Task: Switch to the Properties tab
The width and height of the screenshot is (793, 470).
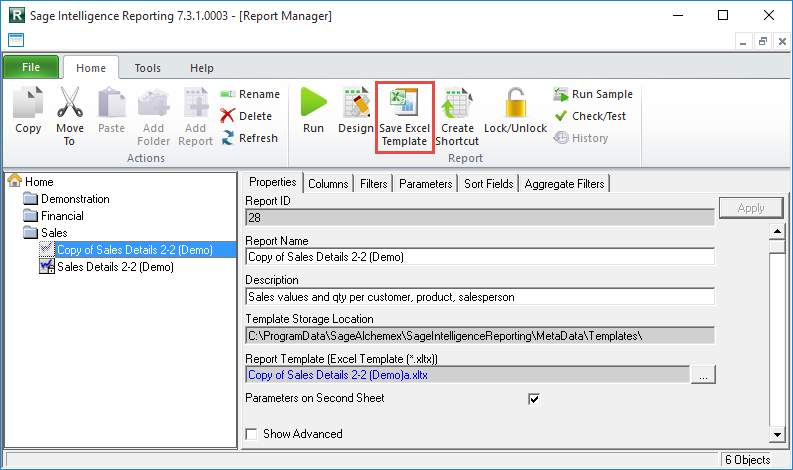Action: tap(273, 182)
